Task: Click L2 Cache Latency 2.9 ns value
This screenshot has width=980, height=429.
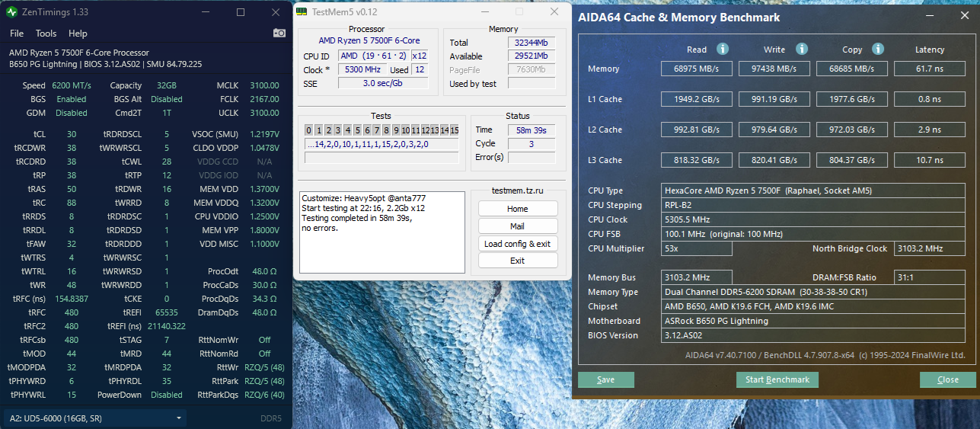Action: tap(929, 130)
